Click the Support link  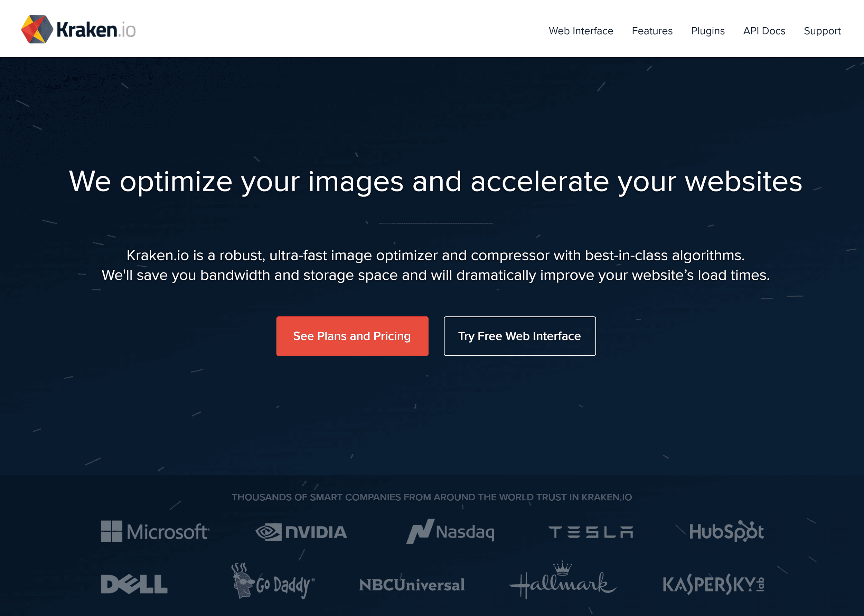point(821,31)
